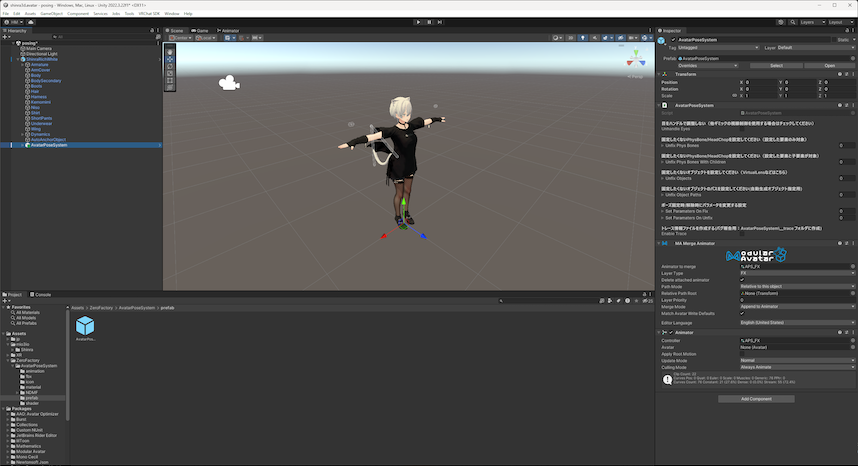Open the Merge Mode dropdown

coord(797,307)
